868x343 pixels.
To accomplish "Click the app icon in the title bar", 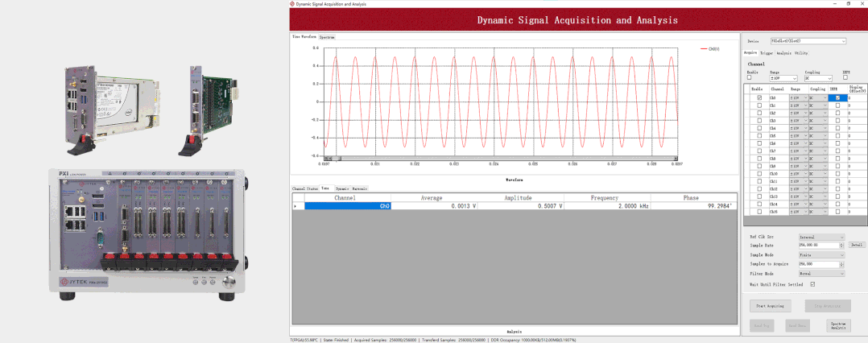I will click(293, 3).
